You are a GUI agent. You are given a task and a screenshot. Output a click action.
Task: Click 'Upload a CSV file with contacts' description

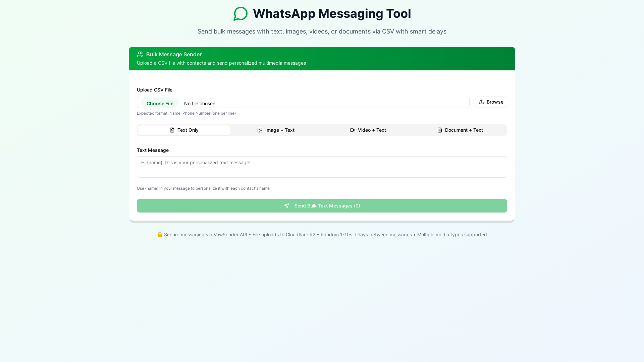coord(221,63)
